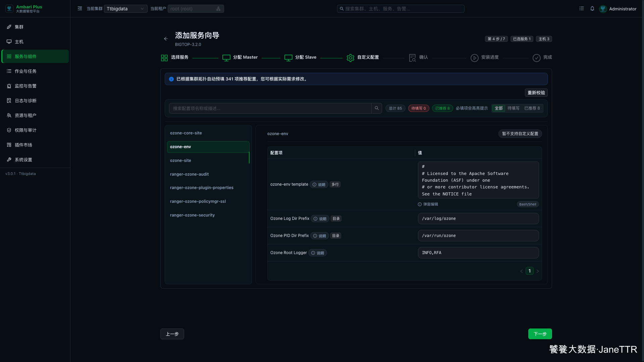The image size is (644, 362).
Task: Select the 已推荐 8 filter segment
Action: click(532, 108)
